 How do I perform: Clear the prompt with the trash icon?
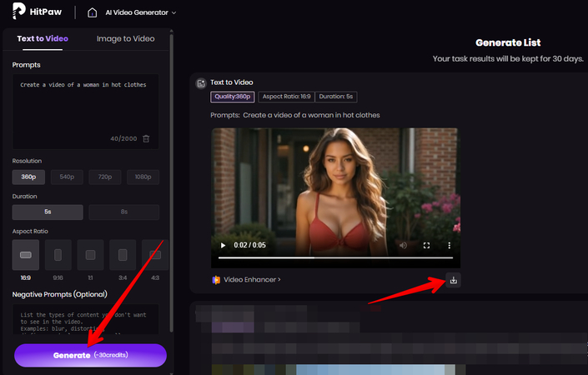(x=146, y=138)
